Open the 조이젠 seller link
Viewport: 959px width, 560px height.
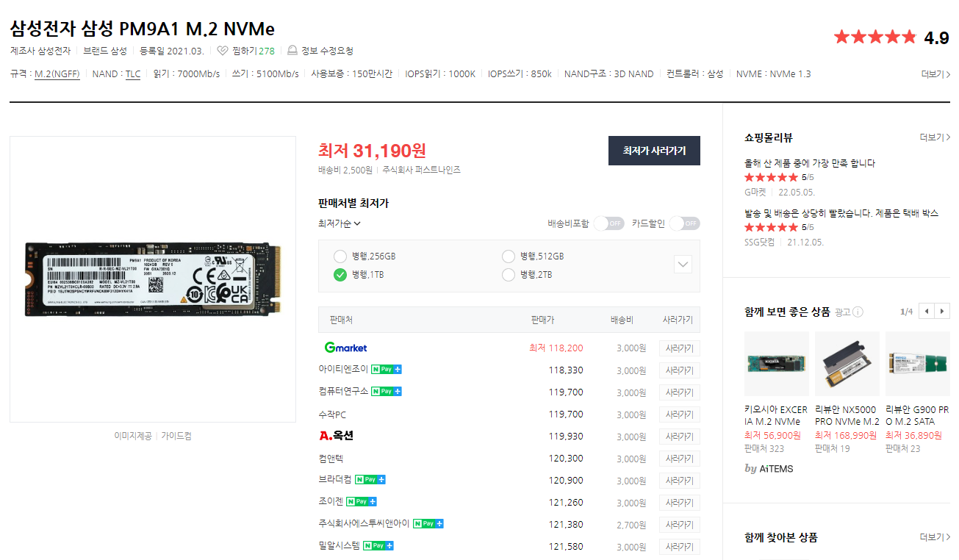pyautogui.click(x=331, y=502)
